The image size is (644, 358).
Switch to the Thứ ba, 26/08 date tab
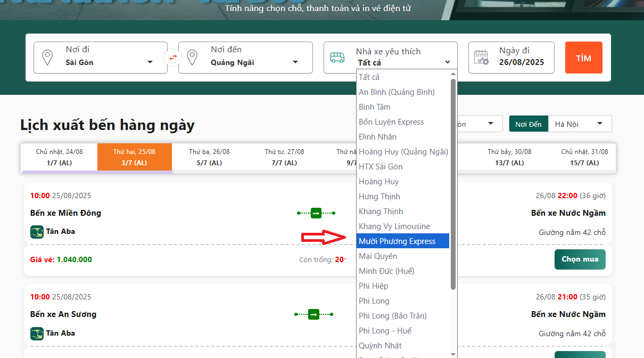[210, 157]
